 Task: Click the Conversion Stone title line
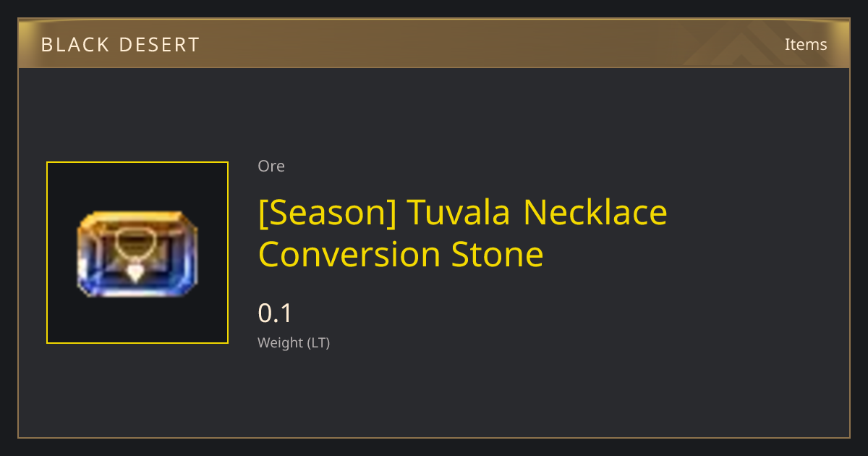(x=401, y=254)
